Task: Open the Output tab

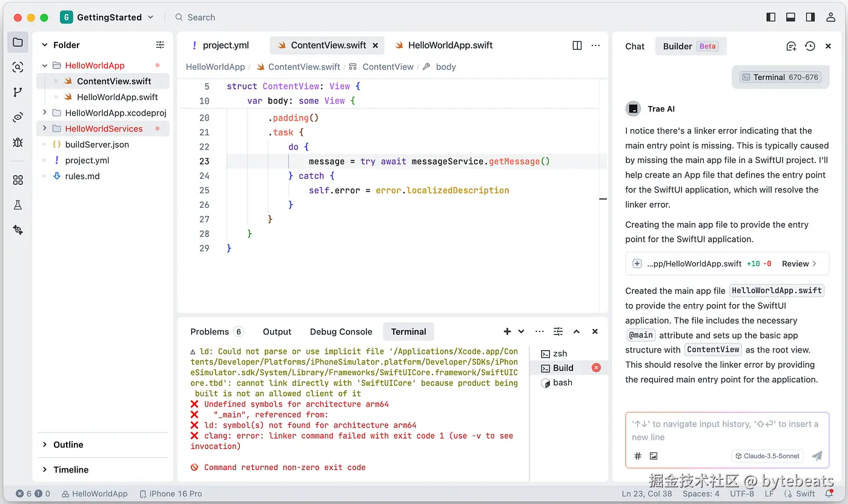Action: pyautogui.click(x=277, y=331)
